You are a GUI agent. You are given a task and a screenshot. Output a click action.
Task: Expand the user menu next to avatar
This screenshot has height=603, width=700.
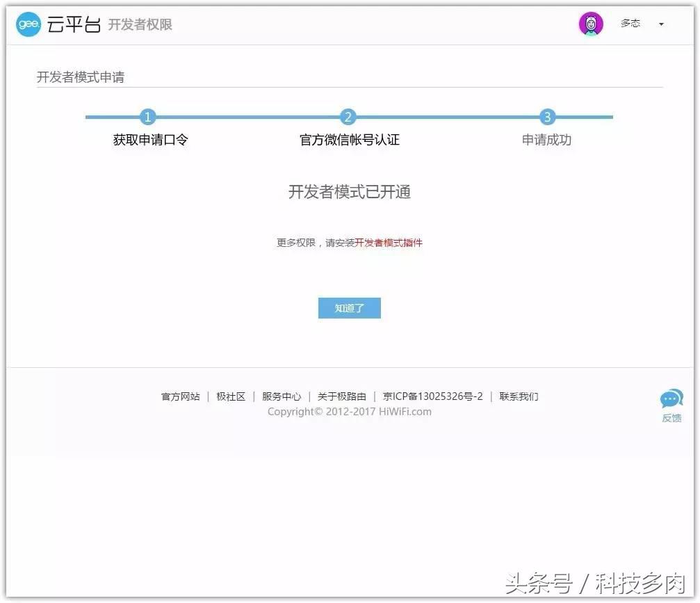tap(661, 24)
